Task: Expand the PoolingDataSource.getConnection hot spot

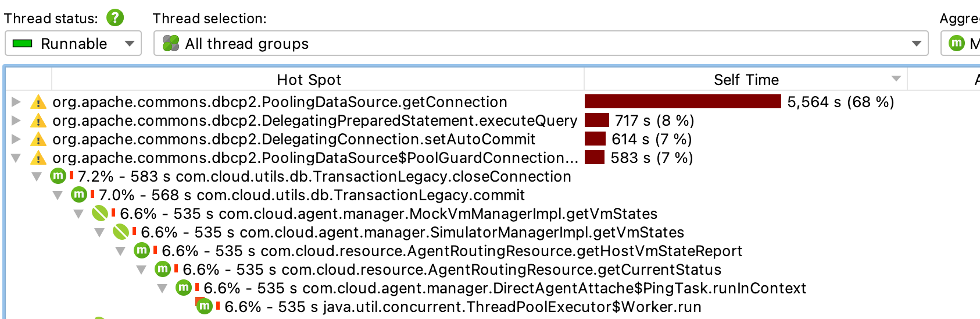Action: coord(16,102)
